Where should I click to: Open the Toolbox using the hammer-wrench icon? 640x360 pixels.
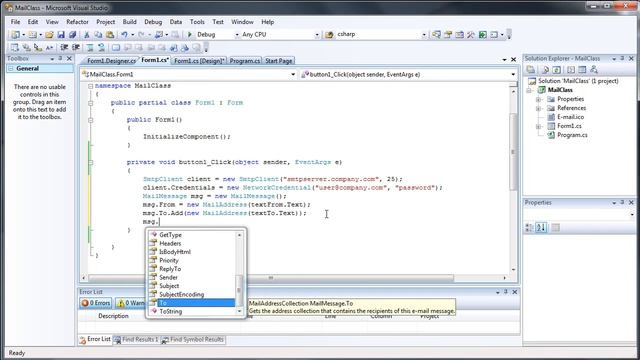click(x=471, y=35)
